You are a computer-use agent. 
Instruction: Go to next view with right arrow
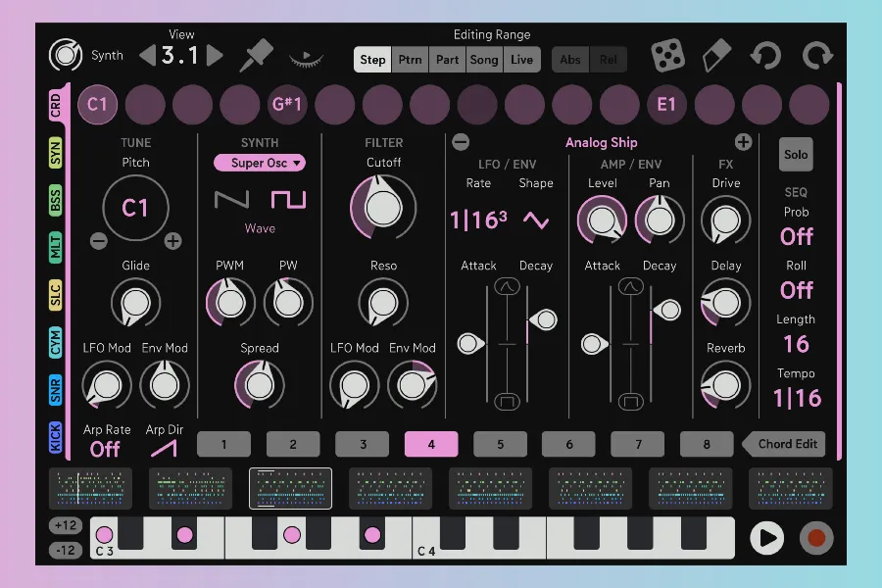pyautogui.click(x=216, y=55)
